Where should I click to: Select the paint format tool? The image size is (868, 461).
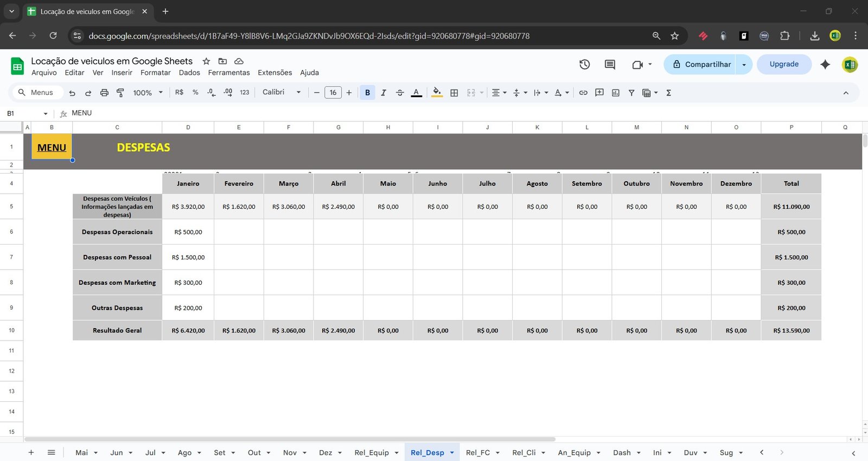point(120,93)
